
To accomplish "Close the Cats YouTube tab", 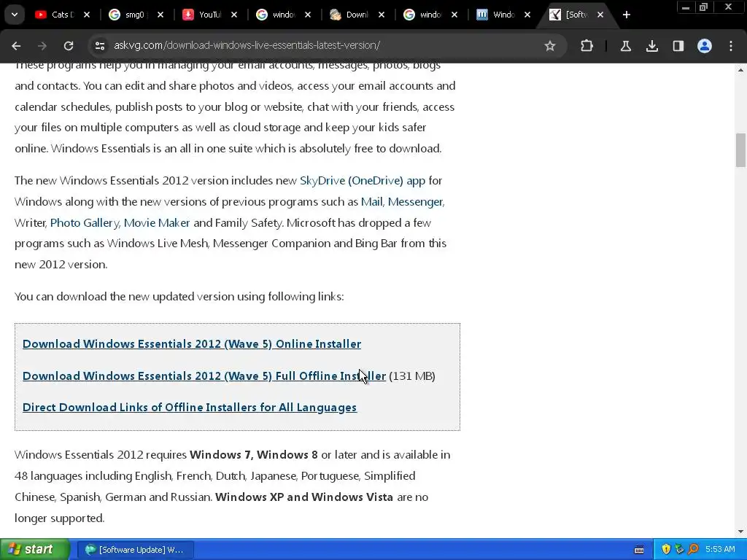I will (x=87, y=15).
